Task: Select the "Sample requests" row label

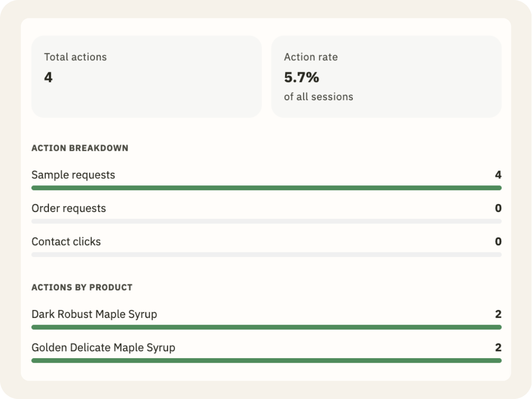Action: point(73,175)
